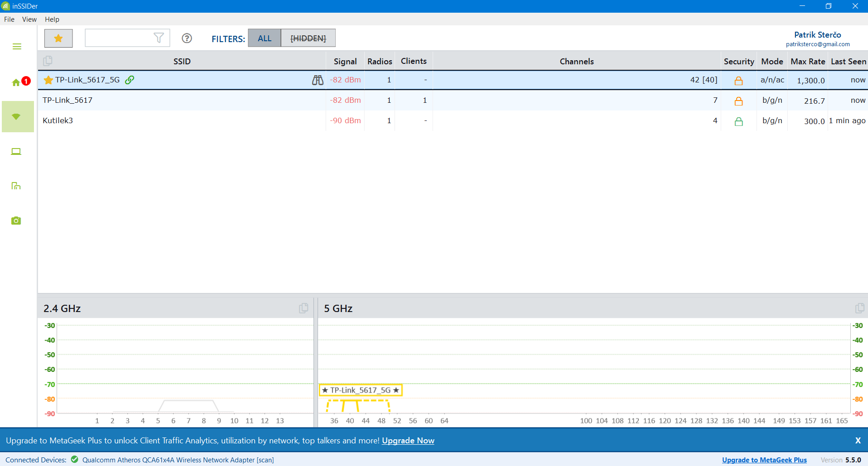Image resolution: width=868 pixels, height=466 pixels.
Task: Click the filter text input field
Action: coord(119,38)
